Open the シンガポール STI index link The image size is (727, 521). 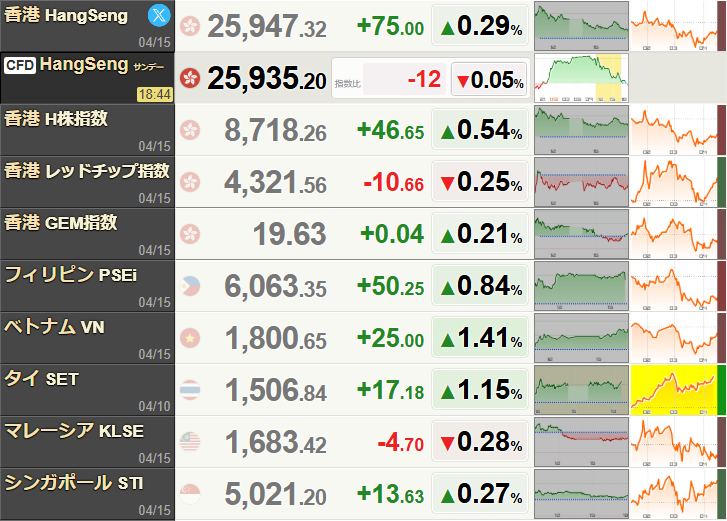coord(74,483)
